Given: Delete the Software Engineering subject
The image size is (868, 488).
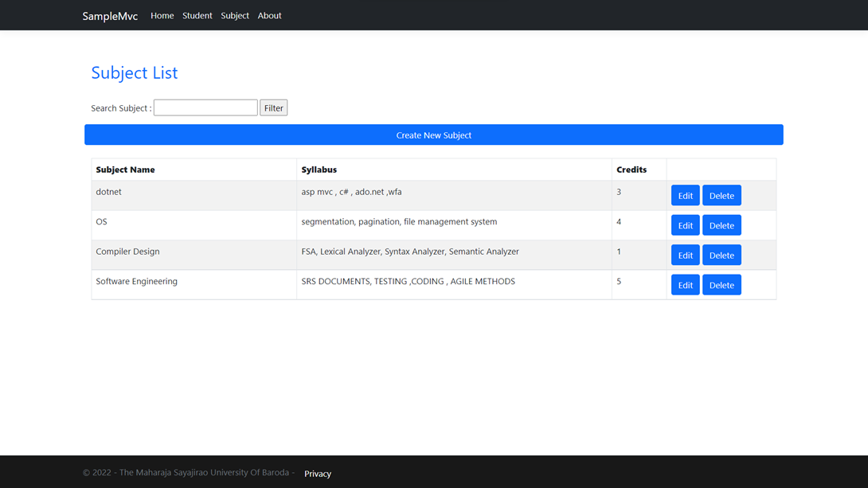Looking at the screenshot, I should (721, 285).
